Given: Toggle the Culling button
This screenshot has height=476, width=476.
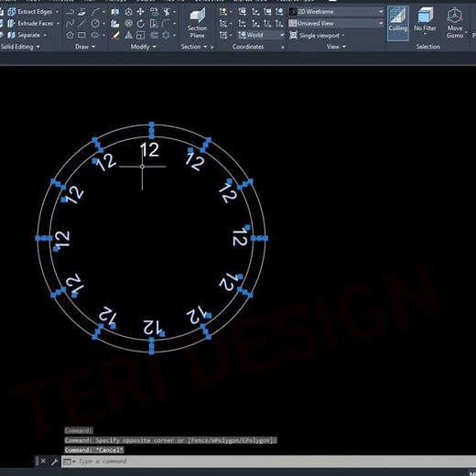Looking at the screenshot, I should coord(398,23).
